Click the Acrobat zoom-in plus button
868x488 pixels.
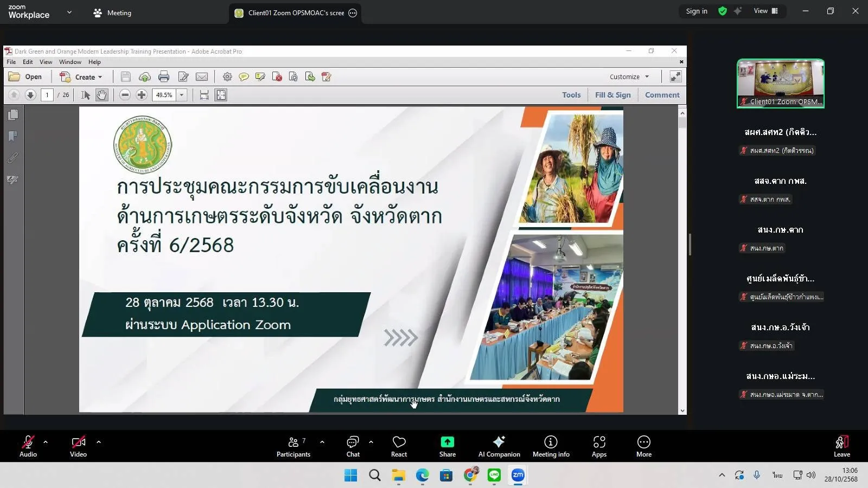142,95
